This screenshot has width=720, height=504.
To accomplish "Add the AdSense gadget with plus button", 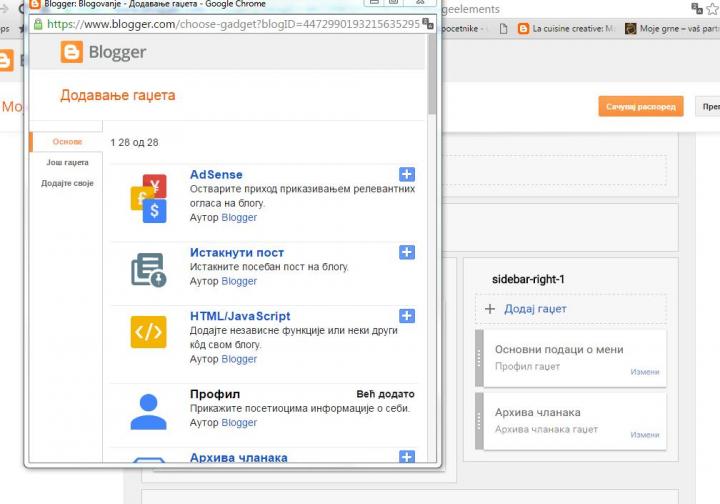I will (406, 174).
